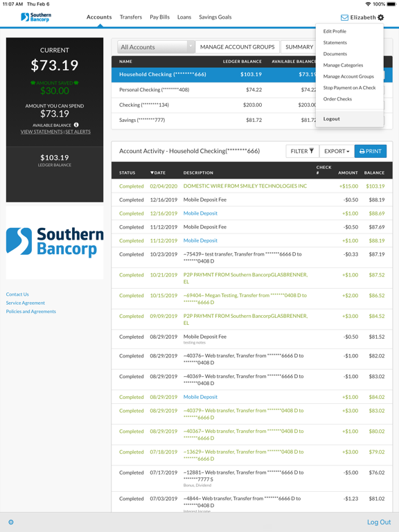Open the Filter button
Viewport: 399px width, 532px height.
[x=302, y=151]
